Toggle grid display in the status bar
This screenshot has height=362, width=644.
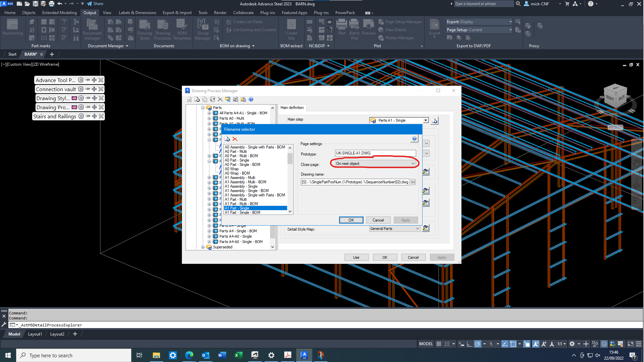[x=439, y=344]
